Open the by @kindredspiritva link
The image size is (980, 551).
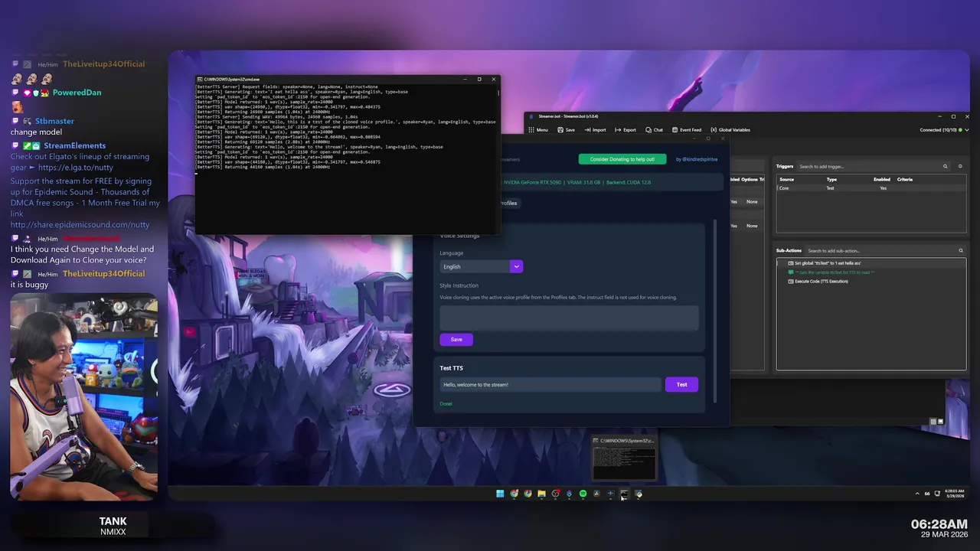point(697,159)
